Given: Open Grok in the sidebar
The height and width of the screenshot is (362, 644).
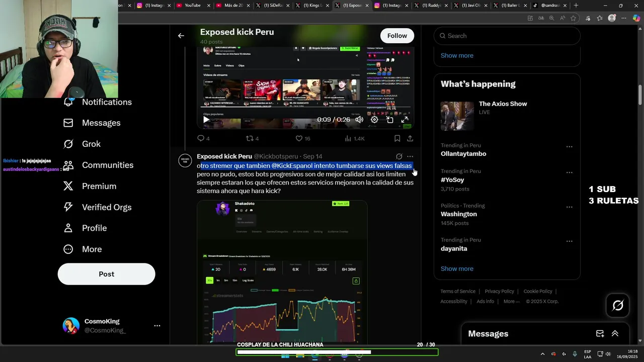Looking at the screenshot, I should [x=82, y=144].
